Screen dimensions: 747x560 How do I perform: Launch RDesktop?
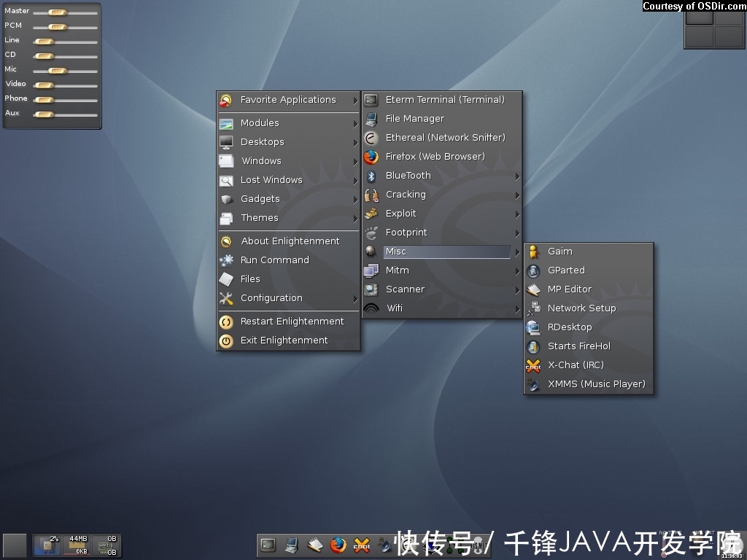pos(589,327)
